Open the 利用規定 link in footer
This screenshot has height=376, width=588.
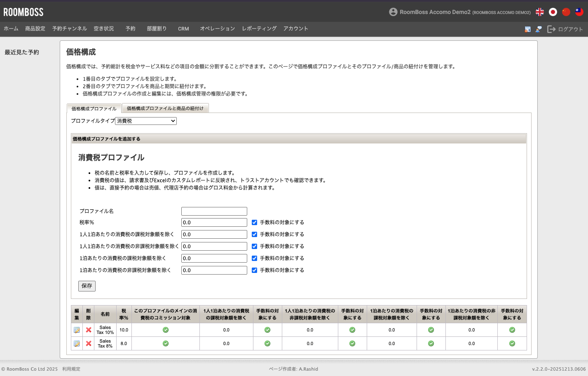click(71, 369)
